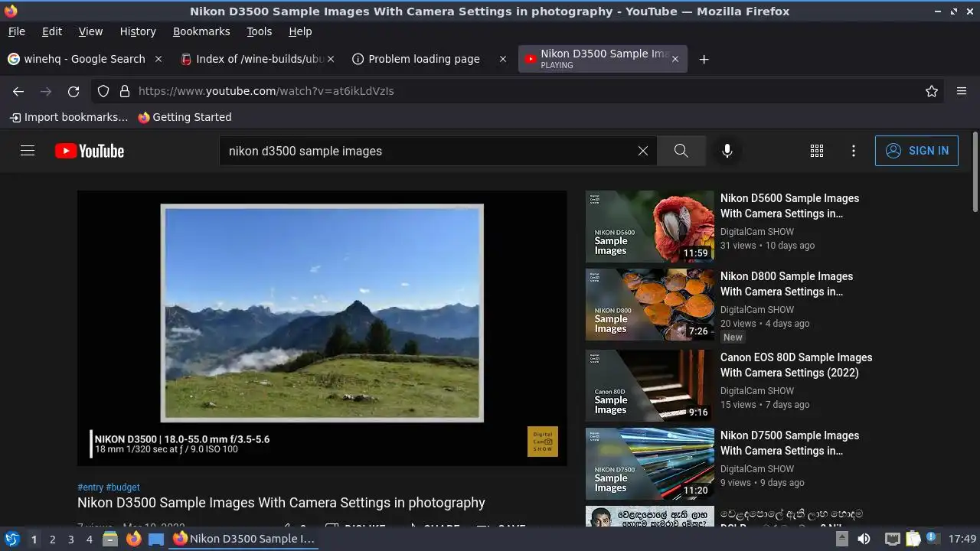
Task: Clear the YouTube search query
Action: coord(643,151)
